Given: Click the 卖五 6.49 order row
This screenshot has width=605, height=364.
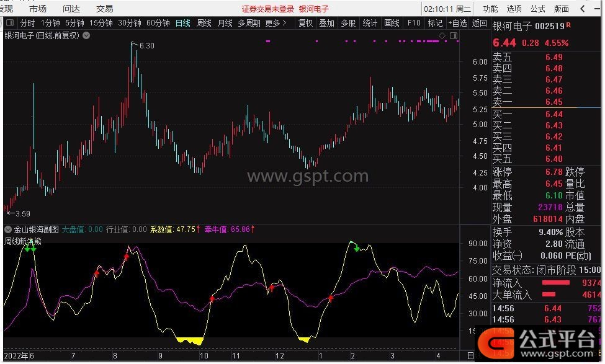Looking at the screenshot, I should (x=545, y=57).
